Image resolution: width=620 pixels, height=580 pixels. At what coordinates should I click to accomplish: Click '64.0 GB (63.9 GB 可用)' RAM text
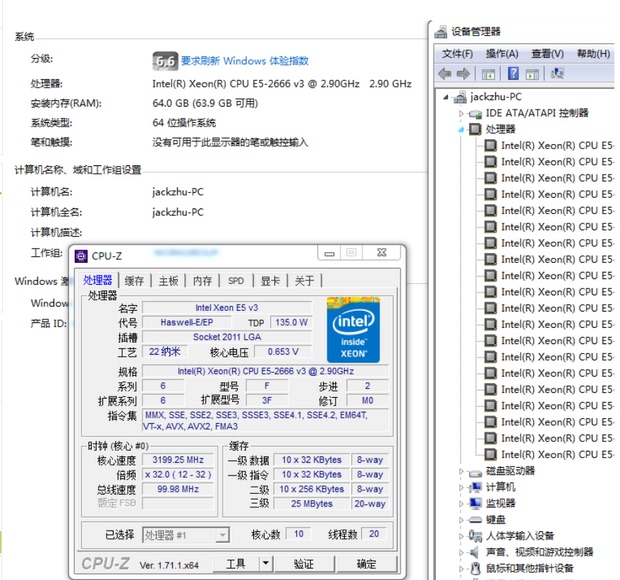tap(205, 103)
